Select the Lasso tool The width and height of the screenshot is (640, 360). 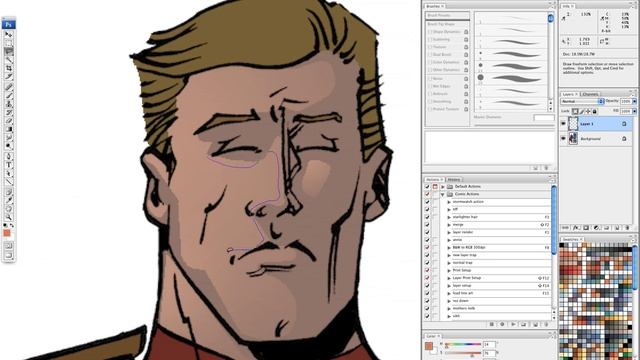tap(8, 51)
